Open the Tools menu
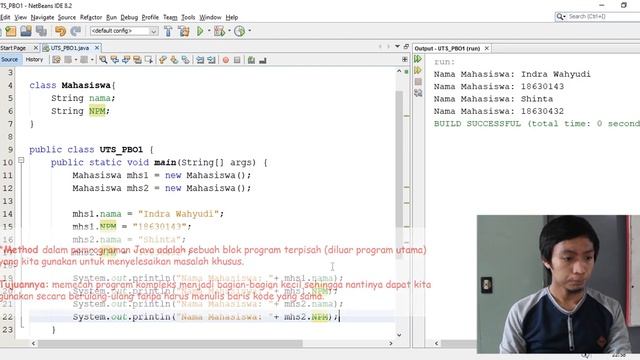This screenshot has height=360, width=640. click(x=188, y=18)
